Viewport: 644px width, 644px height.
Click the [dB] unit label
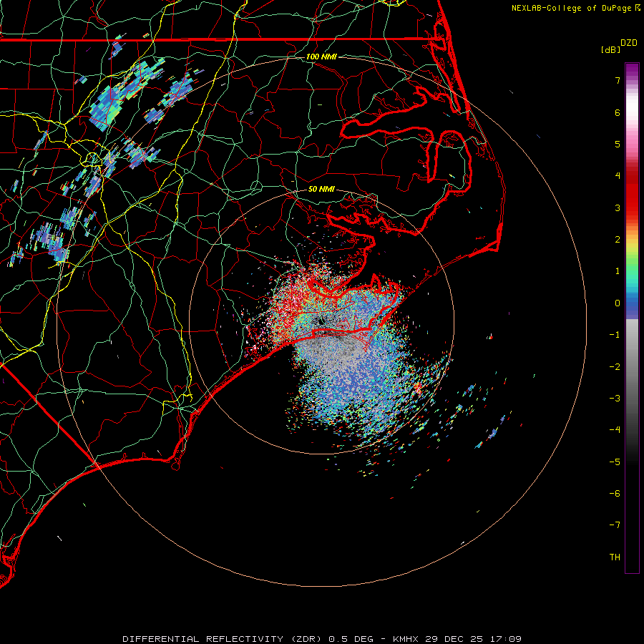(610, 49)
